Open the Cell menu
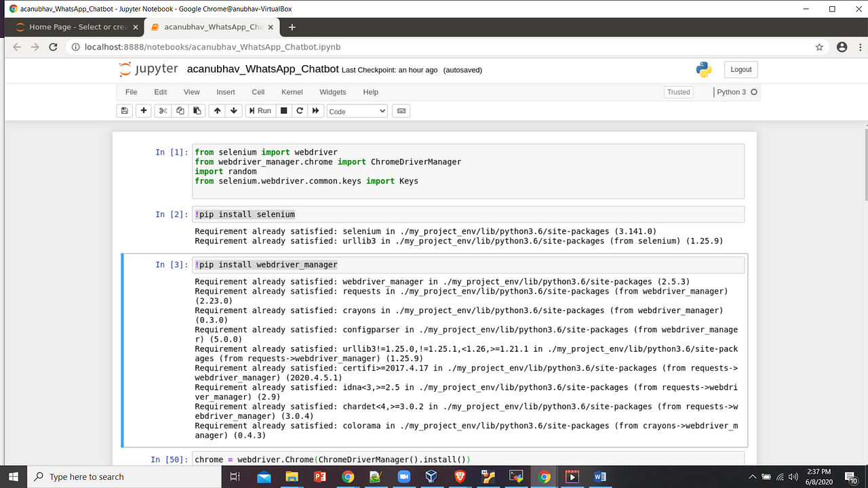This screenshot has width=868, height=488. pos(258,92)
